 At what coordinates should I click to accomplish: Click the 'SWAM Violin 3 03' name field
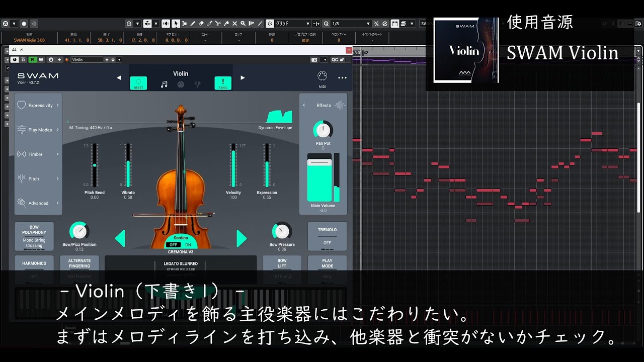click(29, 40)
